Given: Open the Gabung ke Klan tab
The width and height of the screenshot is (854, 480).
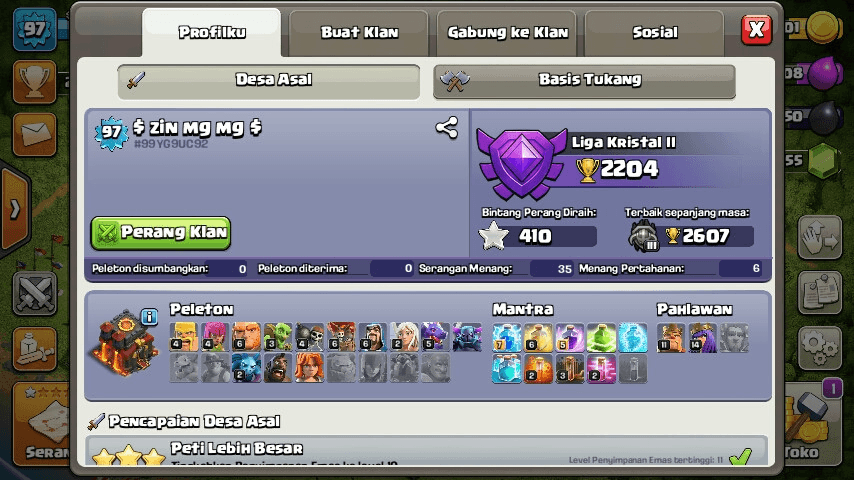Looking at the screenshot, I should tap(507, 33).
